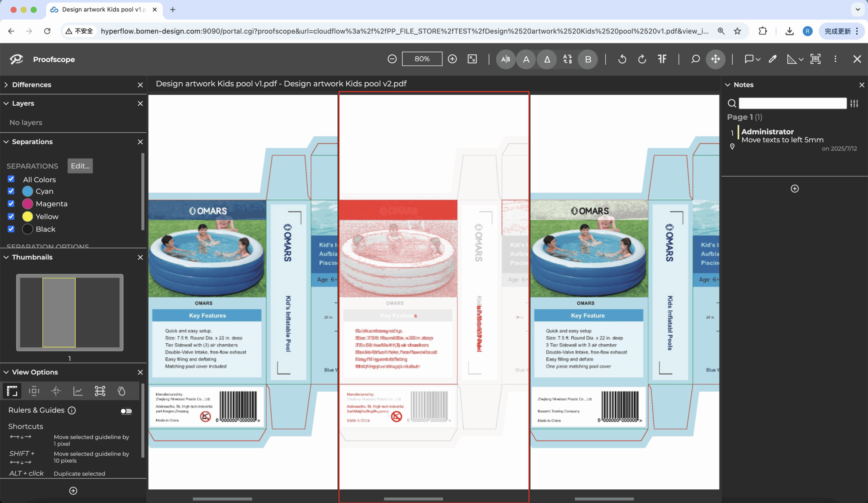868x503 pixels.
Task: Click the mirror flip icon
Action: [662, 59]
